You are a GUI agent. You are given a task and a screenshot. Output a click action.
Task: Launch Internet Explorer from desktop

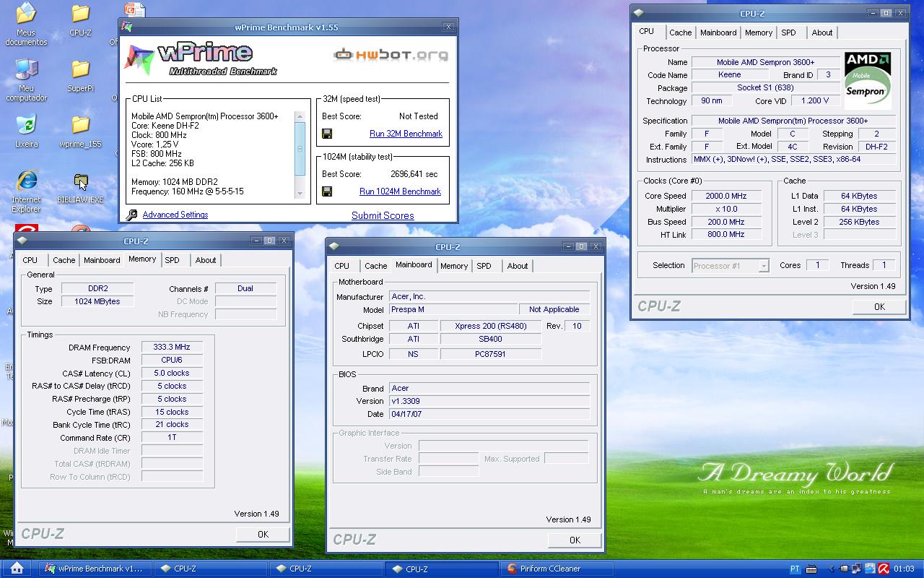(x=26, y=191)
